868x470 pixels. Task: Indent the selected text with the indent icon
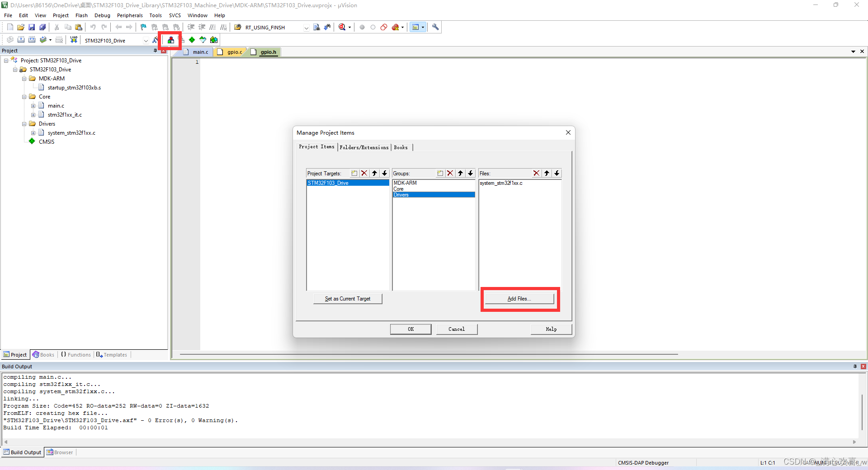(191, 27)
